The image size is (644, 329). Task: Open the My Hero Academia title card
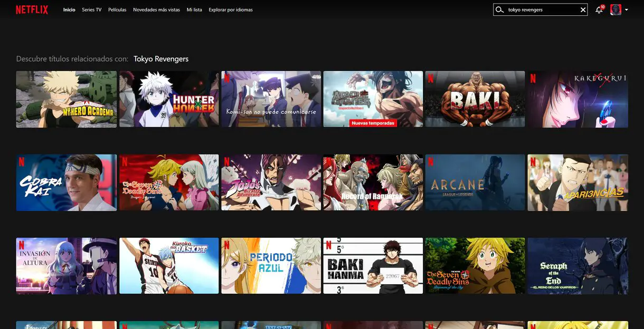(x=67, y=99)
